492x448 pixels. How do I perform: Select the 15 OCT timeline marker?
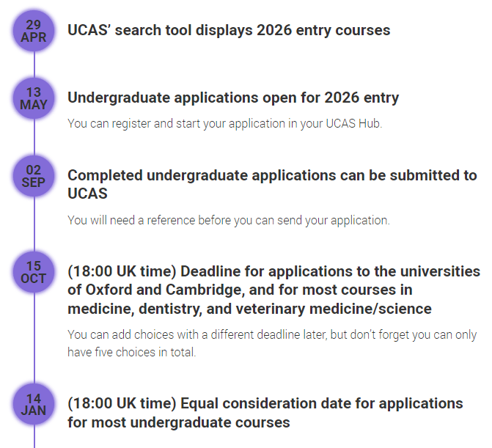point(34,272)
